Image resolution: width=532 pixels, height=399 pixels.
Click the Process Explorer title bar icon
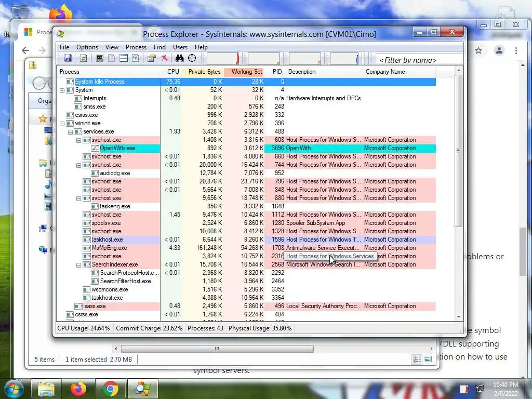[61, 34]
